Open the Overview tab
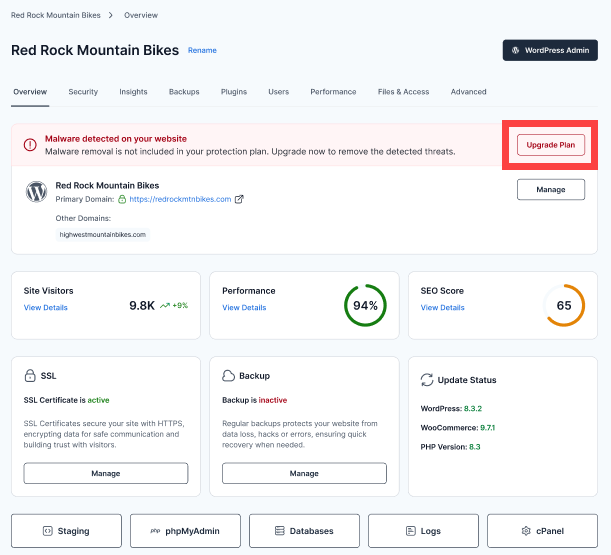The height and width of the screenshot is (555, 611). point(30,92)
